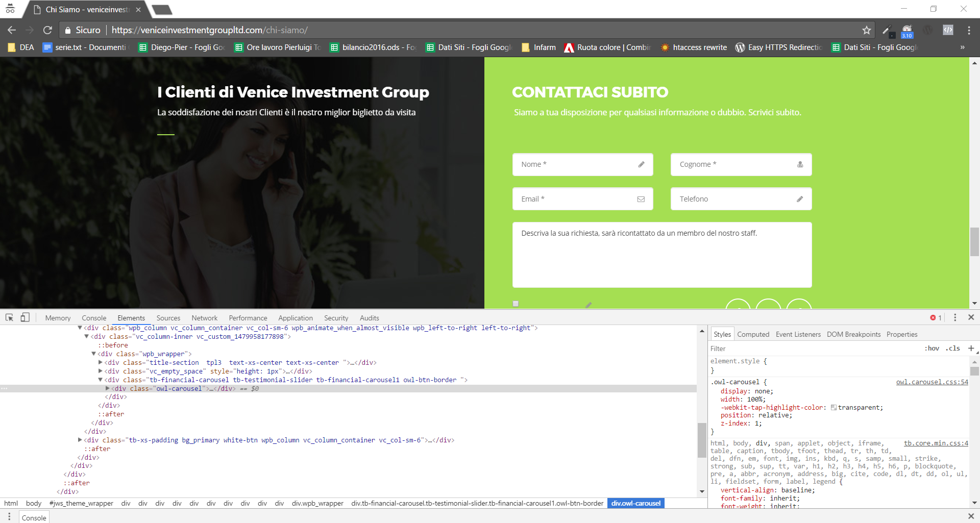The image size is (980, 523).
Task: Focus the Styles Filter box
Action: [814, 348]
